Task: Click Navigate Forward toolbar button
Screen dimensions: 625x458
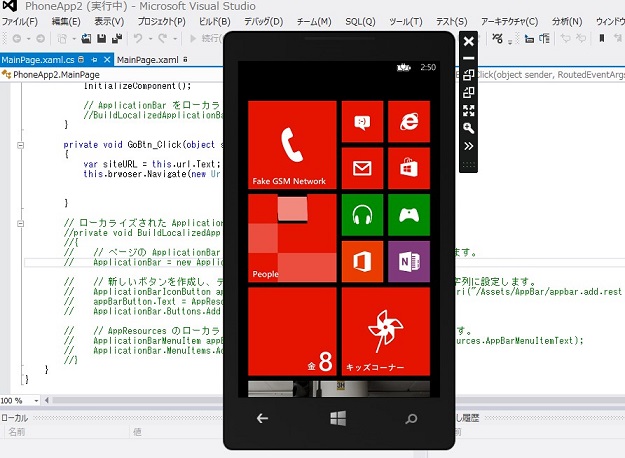Action: (40, 39)
